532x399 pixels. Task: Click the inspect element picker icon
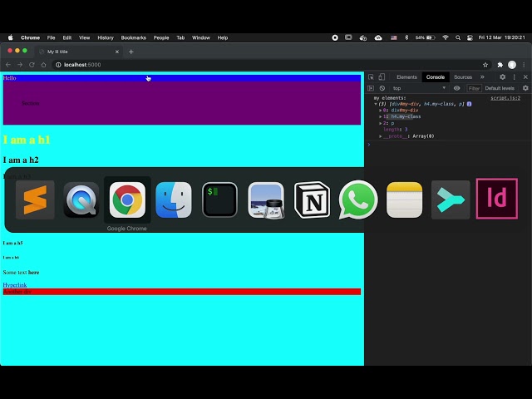(x=371, y=77)
